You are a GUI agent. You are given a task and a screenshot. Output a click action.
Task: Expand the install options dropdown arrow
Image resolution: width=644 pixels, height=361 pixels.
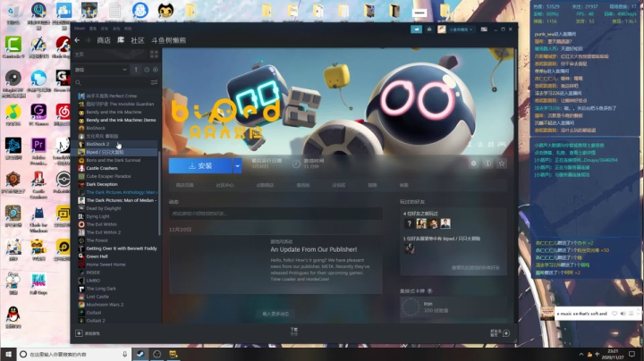237,165
